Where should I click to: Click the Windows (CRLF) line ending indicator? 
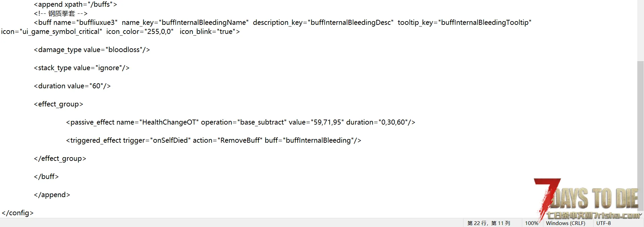point(565,223)
